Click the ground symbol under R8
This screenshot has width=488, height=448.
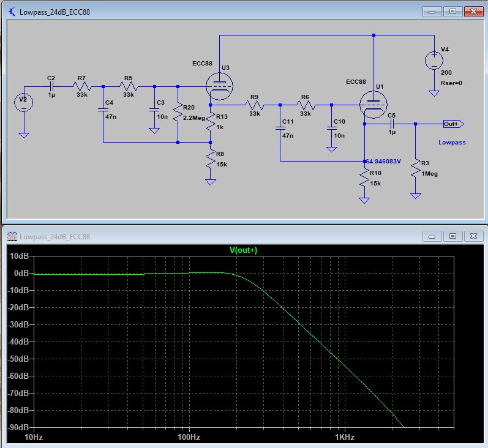pyautogui.click(x=211, y=182)
